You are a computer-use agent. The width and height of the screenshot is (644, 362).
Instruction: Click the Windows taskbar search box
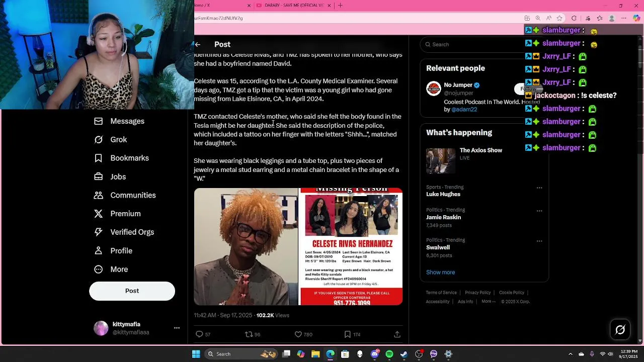[x=242, y=354]
